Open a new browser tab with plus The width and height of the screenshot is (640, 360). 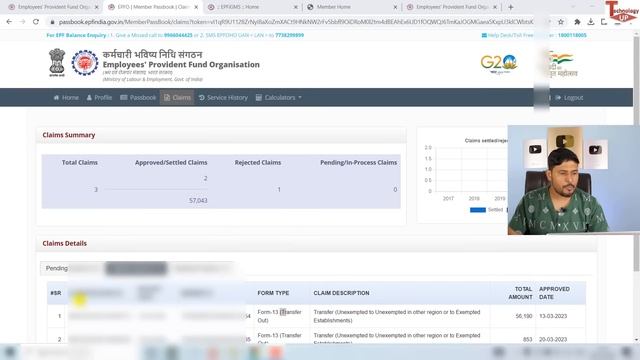511,7
